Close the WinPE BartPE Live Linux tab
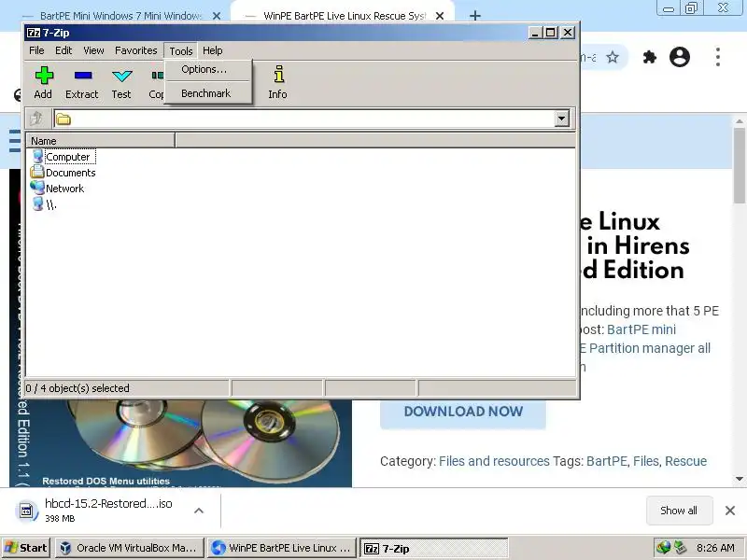The height and width of the screenshot is (560, 747). coord(440,16)
